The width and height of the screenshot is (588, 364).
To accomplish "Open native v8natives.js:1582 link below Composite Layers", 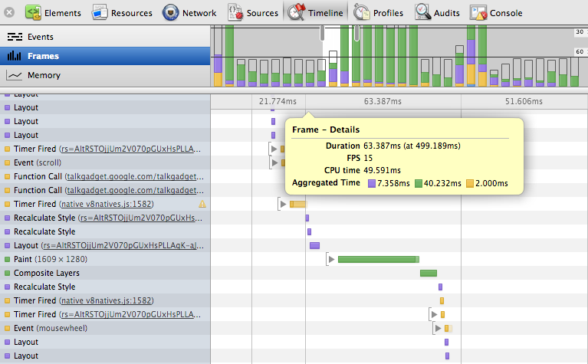I will [107, 300].
